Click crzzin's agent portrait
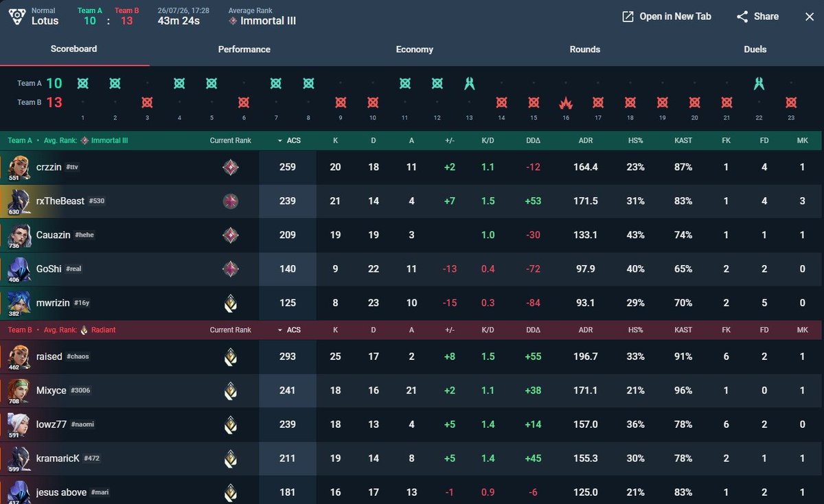Viewport: 824px width, 504px height. point(19,167)
